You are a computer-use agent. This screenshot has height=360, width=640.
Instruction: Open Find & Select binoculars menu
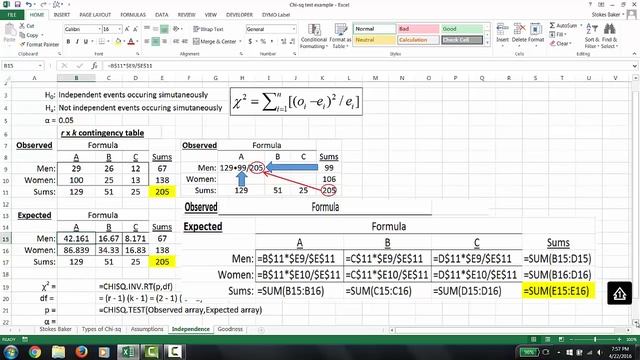[609, 36]
